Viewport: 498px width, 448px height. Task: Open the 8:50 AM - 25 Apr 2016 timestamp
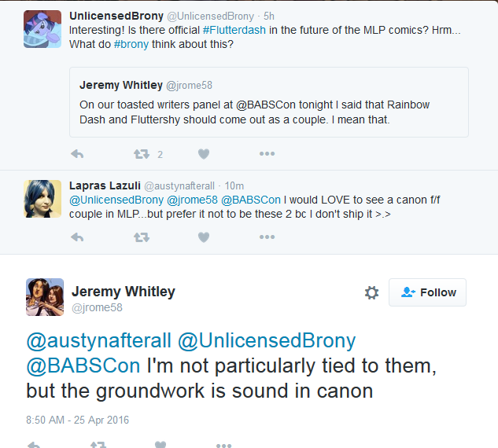(x=77, y=420)
